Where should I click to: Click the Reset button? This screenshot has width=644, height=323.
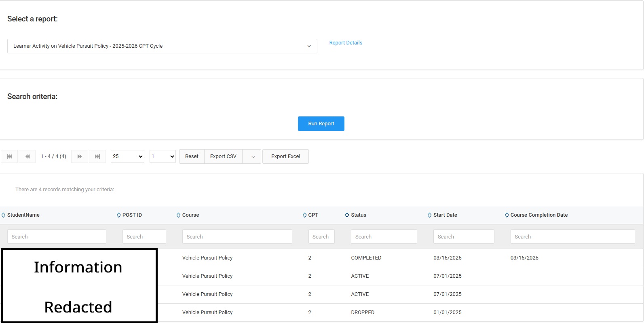tap(192, 156)
